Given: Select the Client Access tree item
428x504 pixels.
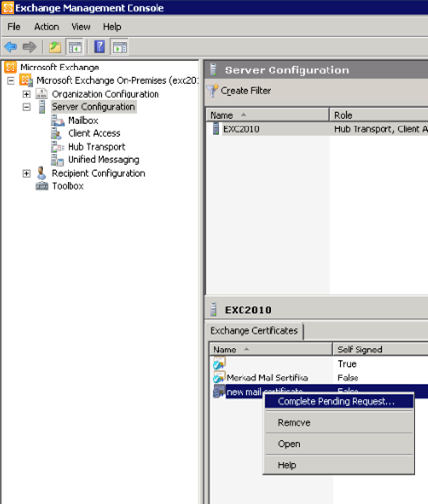Looking at the screenshot, I should 94,133.
